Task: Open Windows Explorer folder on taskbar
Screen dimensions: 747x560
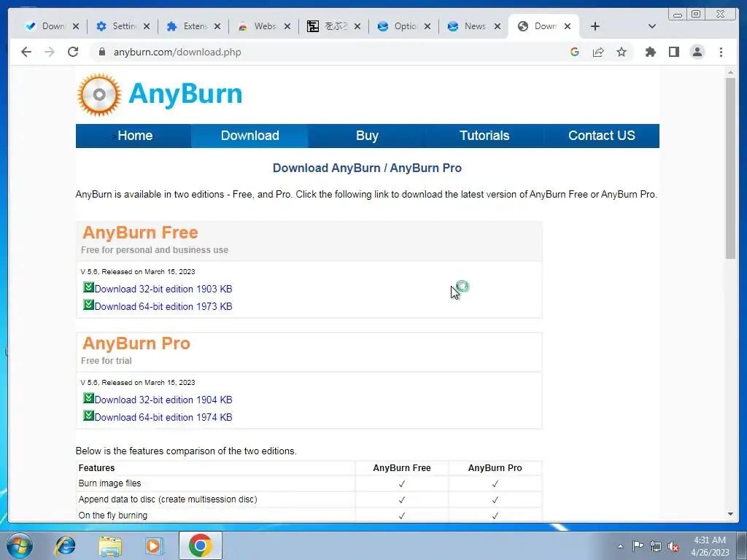Action: 110,545
